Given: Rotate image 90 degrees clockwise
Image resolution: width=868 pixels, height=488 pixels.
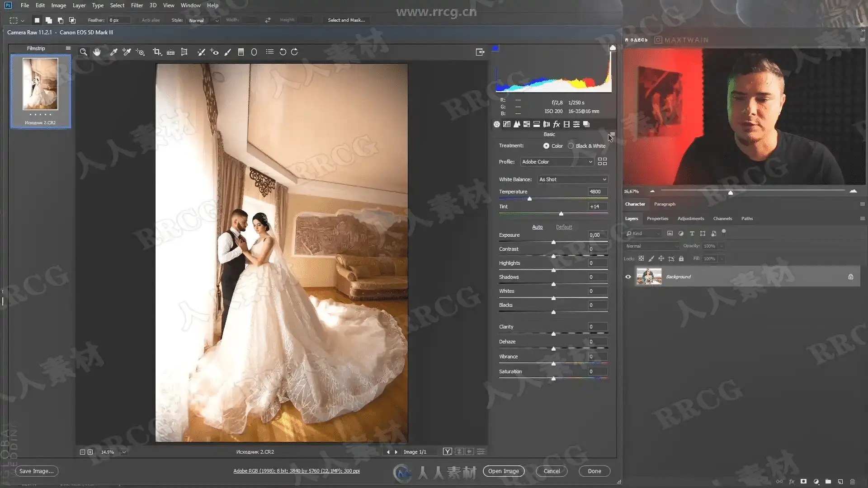Looking at the screenshot, I should 294,52.
